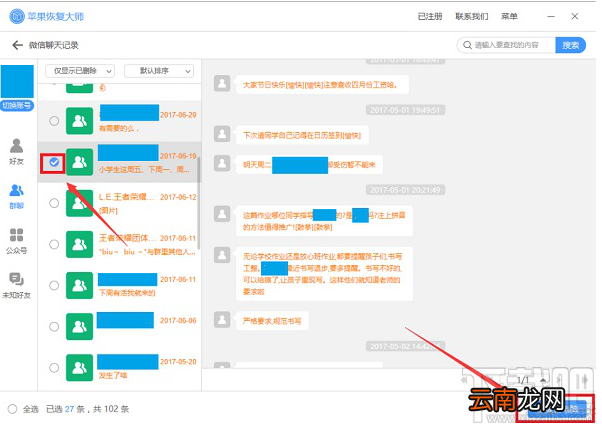Screen dimensions: 602x428
Task: Click group avatar of 发生了啥 chat
Action: tap(79, 367)
